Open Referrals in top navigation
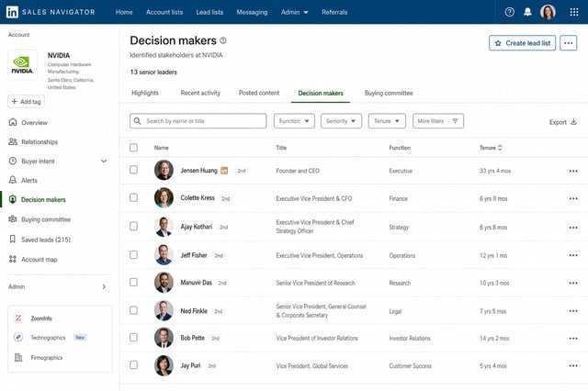Image resolution: width=588 pixels, height=391 pixels. 334,12
